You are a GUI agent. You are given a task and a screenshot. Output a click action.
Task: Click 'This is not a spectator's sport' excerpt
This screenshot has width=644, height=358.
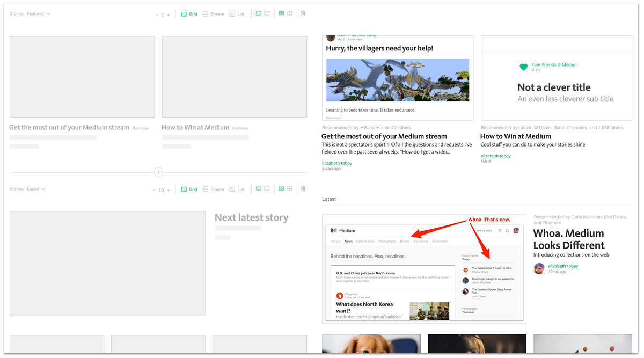(x=397, y=148)
